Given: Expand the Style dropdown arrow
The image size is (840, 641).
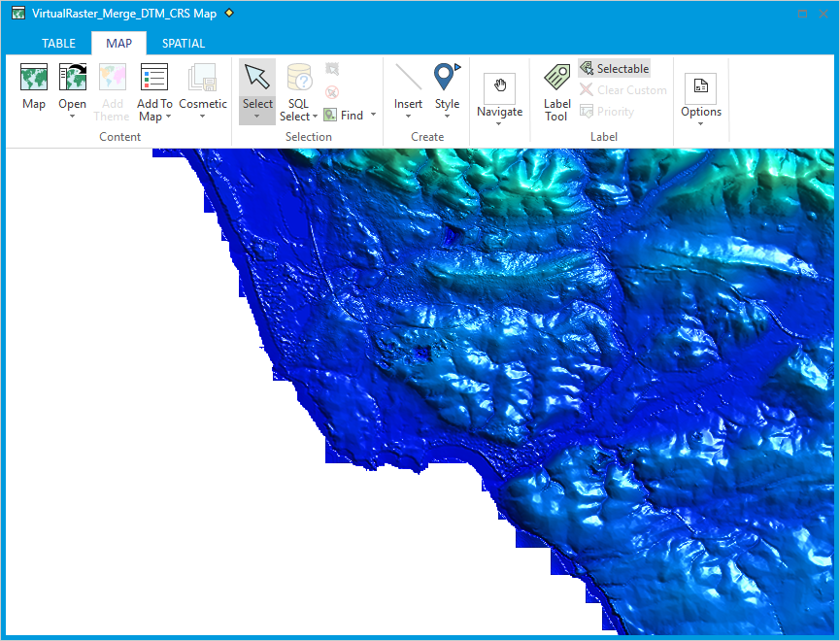Looking at the screenshot, I should pyautogui.click(x=447, y=117).
